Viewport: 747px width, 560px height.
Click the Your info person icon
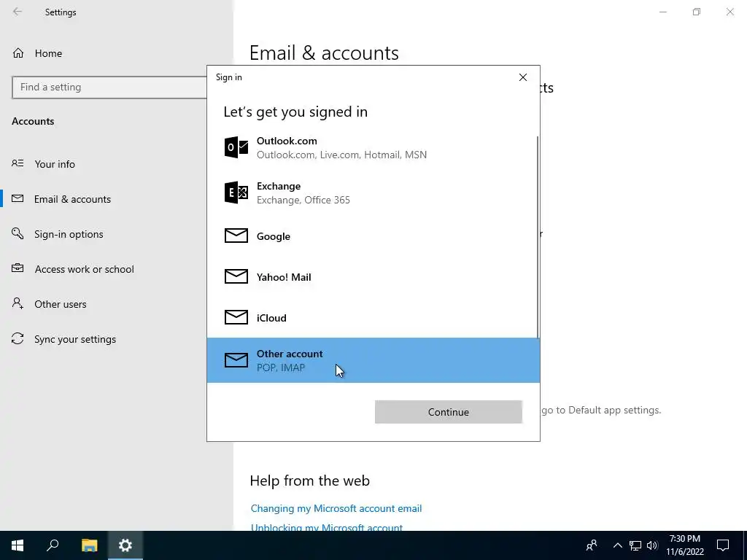point(18,163)
